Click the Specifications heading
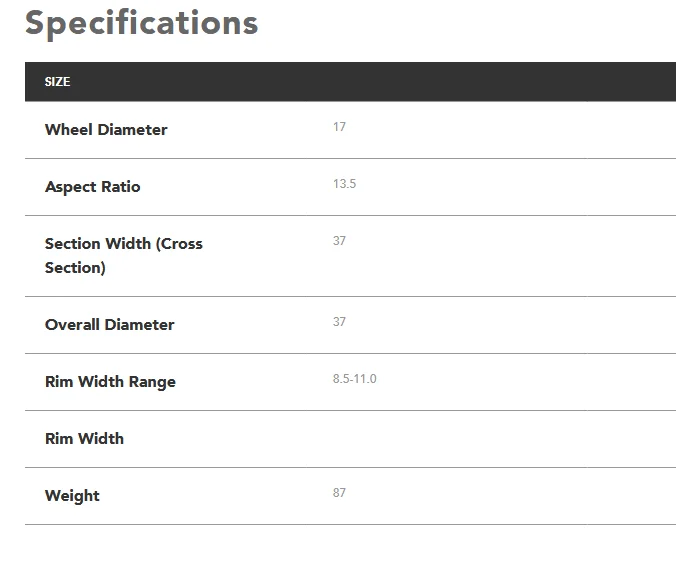The image size is (676, 572). click(x=141, y=23)
